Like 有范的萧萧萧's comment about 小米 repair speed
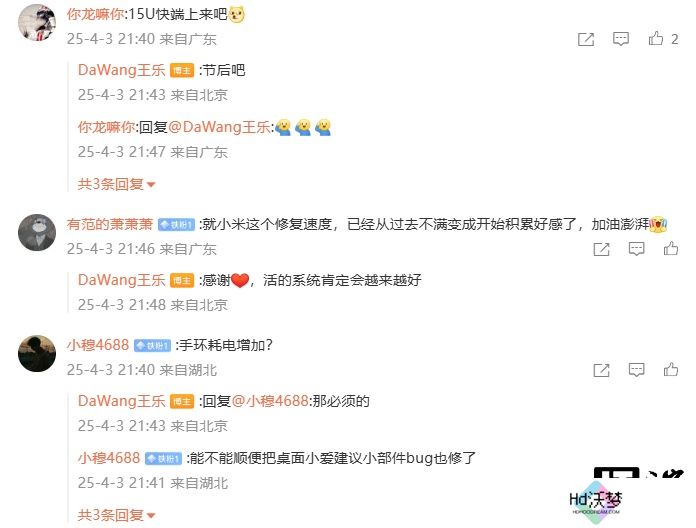Viewport: 696px width, 528px height. [x=671, y=248]
